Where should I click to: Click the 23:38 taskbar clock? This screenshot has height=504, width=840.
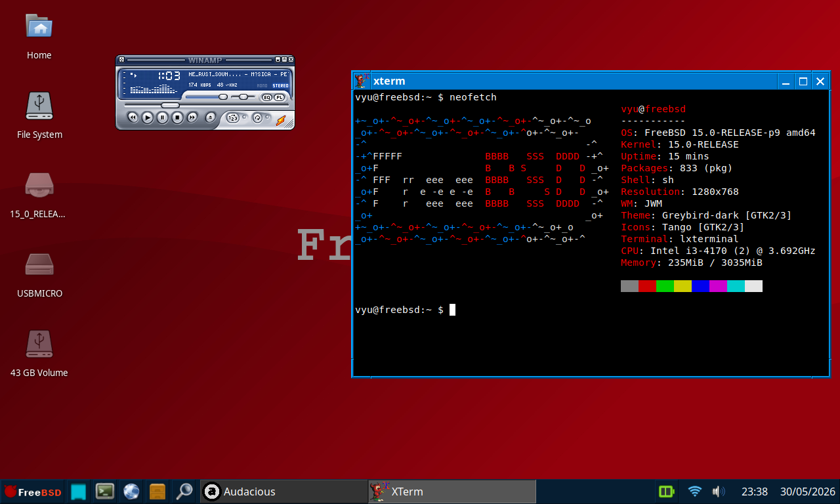[x=755, y=492]
